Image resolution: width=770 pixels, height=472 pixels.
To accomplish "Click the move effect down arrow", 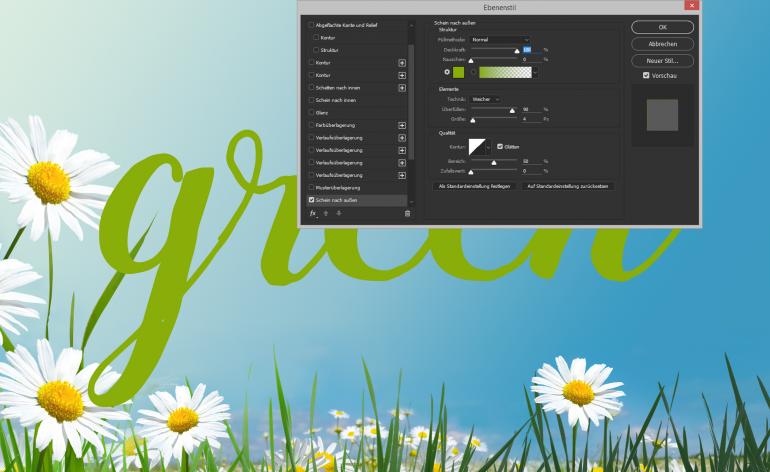I will coord(339,213).
